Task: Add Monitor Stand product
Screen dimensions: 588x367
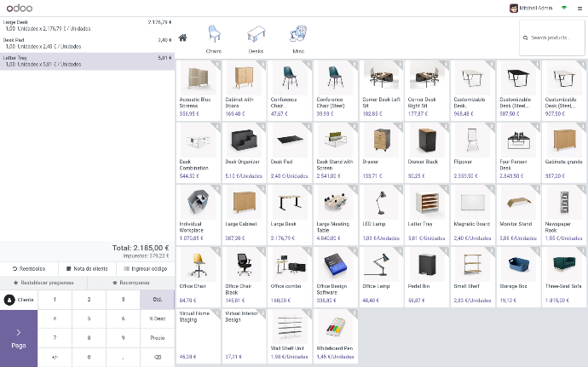Action: (x=519, y=215)
